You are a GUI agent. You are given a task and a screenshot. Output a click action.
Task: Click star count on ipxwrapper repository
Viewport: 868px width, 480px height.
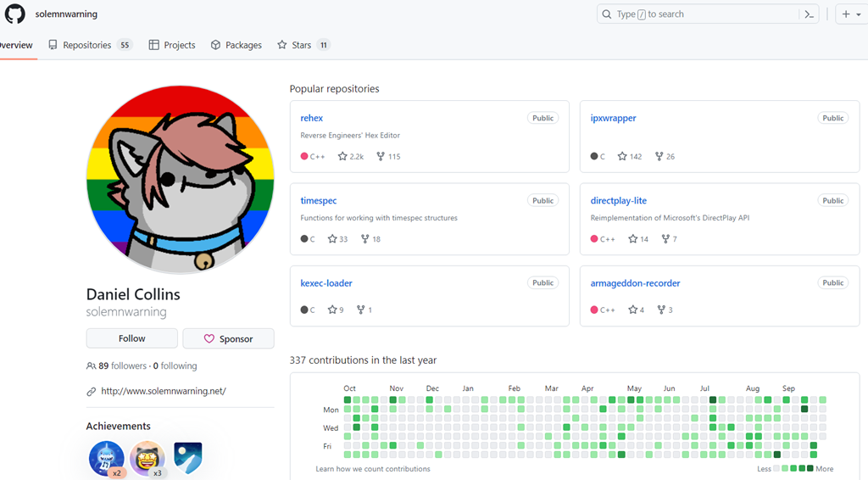tap(629, 157)
